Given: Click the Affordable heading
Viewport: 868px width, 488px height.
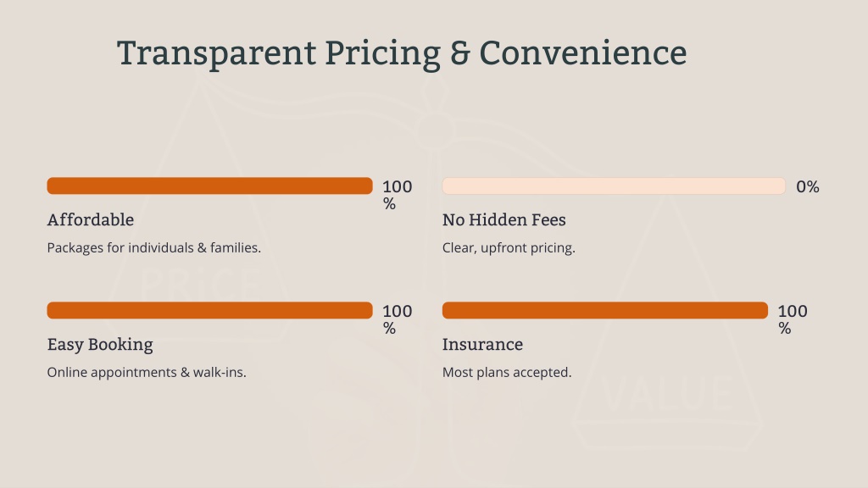Looking at the screenshot, I should click(90, 219).
